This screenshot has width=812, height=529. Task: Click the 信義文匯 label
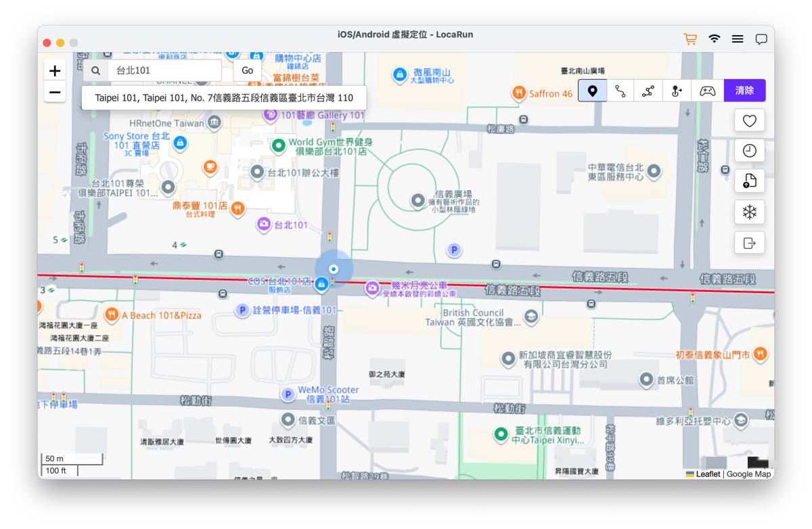coord(317,420)
